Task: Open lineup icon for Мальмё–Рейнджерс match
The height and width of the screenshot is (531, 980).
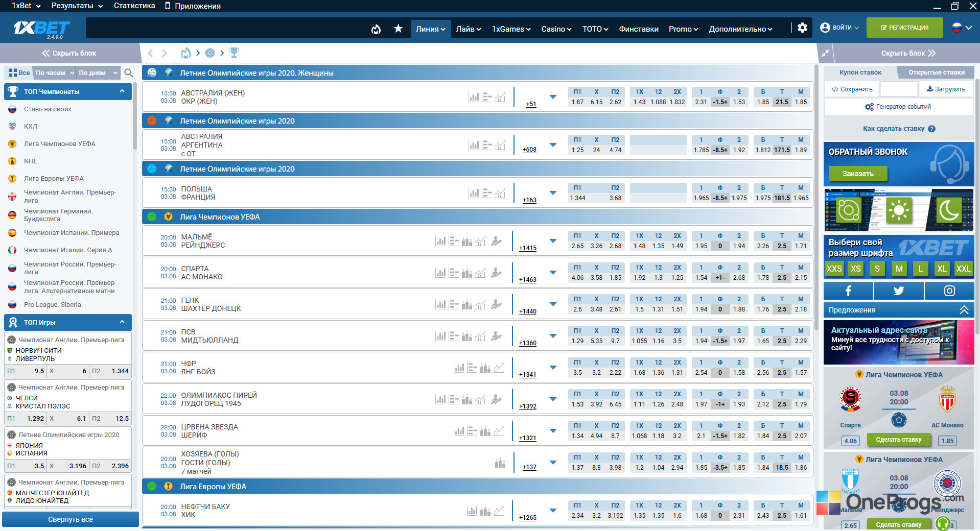Action: (x=496, y=241)
